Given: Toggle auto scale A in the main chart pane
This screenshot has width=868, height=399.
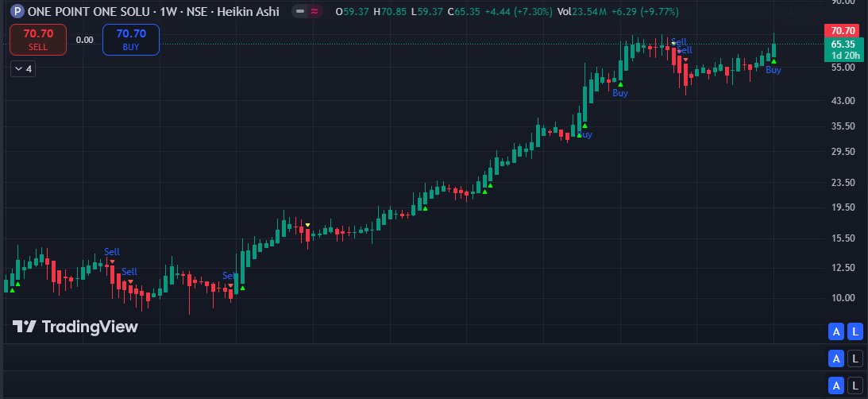Looking at the screenshot, I should 836,332.
